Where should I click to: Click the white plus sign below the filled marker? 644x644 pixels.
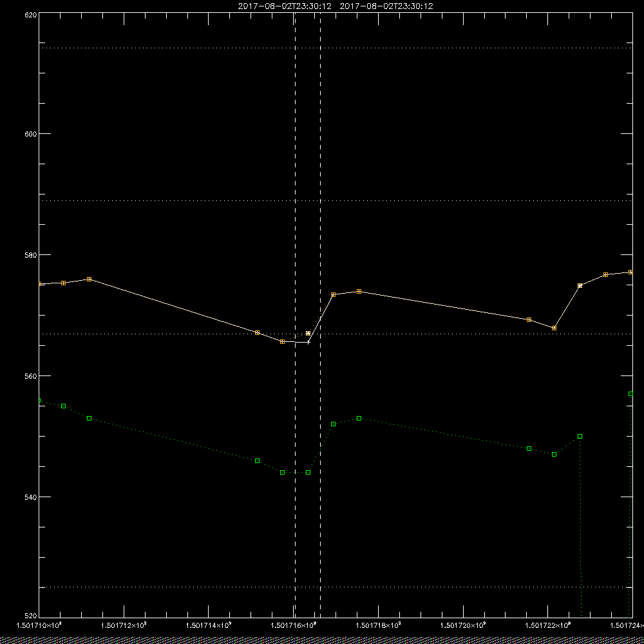[x=308, y=342]
